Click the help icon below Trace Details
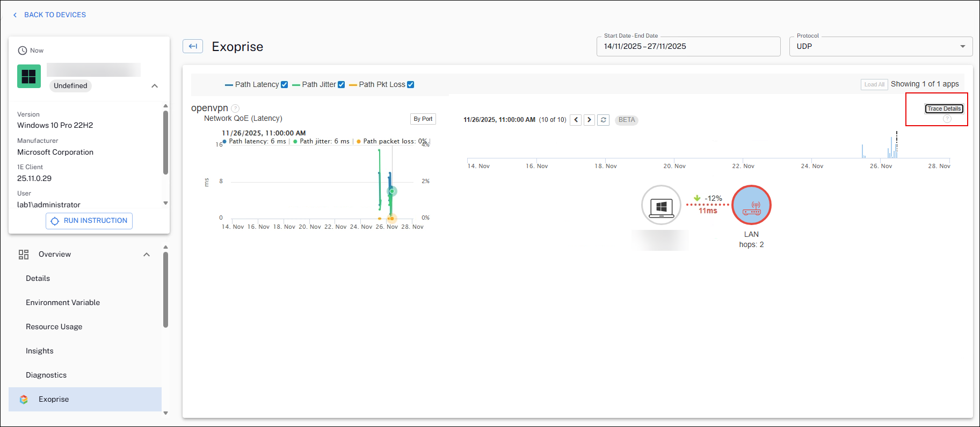This screenshot has height=427, width=980. click(x=947, y=119)
